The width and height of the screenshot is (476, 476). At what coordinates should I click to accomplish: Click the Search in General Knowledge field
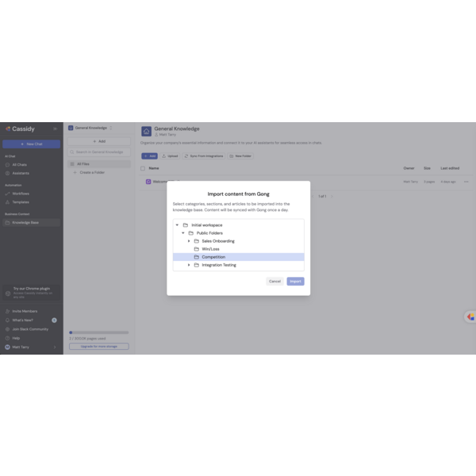(x=98, y=152)
